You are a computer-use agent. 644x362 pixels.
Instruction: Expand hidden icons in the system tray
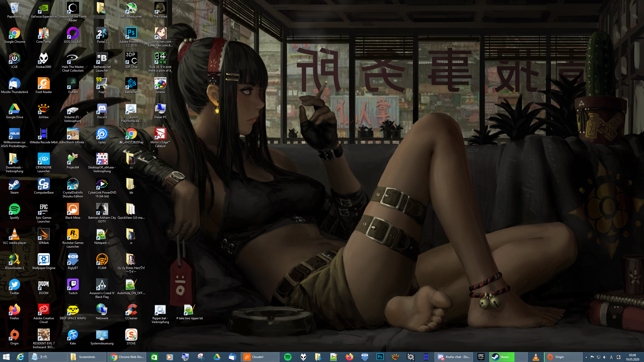coord(586,357)
